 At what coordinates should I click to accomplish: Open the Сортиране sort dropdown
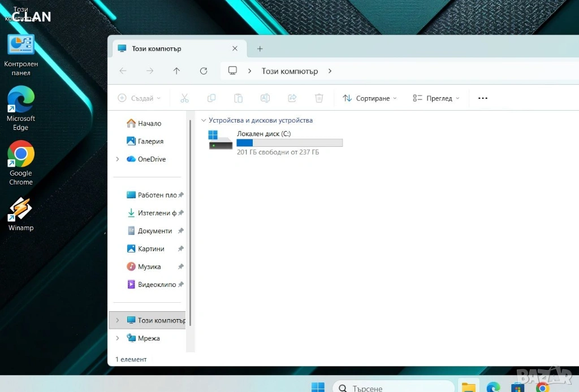[370, 98]
